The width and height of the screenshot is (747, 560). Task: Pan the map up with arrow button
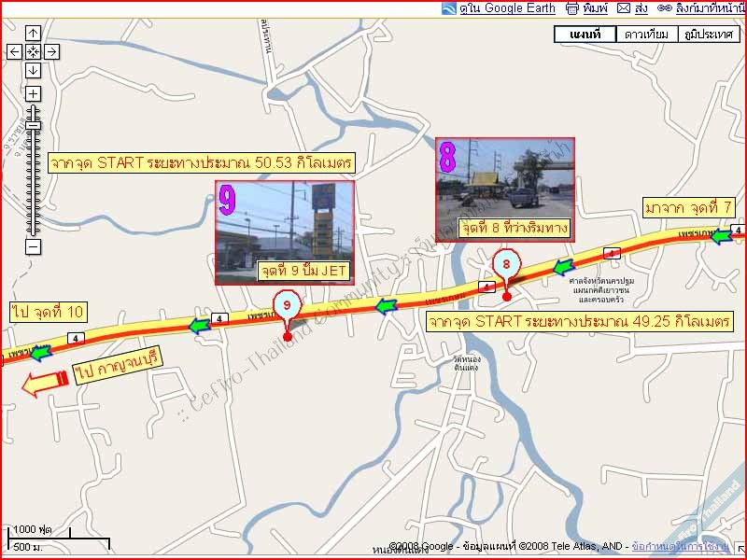click(x=33, y=34)
